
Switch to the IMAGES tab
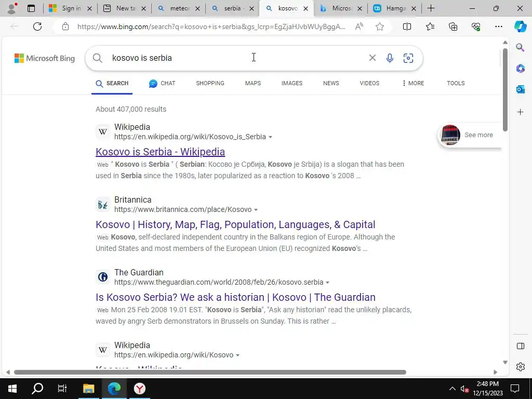(x=292, y=83)
